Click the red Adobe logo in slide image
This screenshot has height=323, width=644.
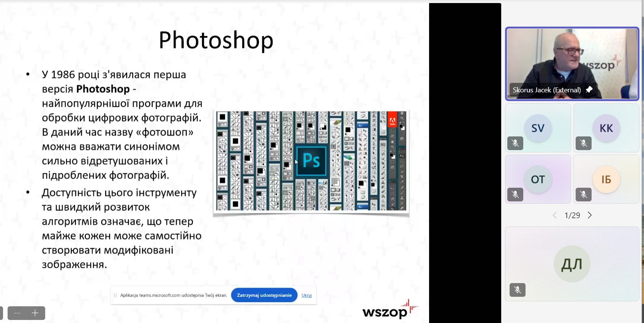392,119
